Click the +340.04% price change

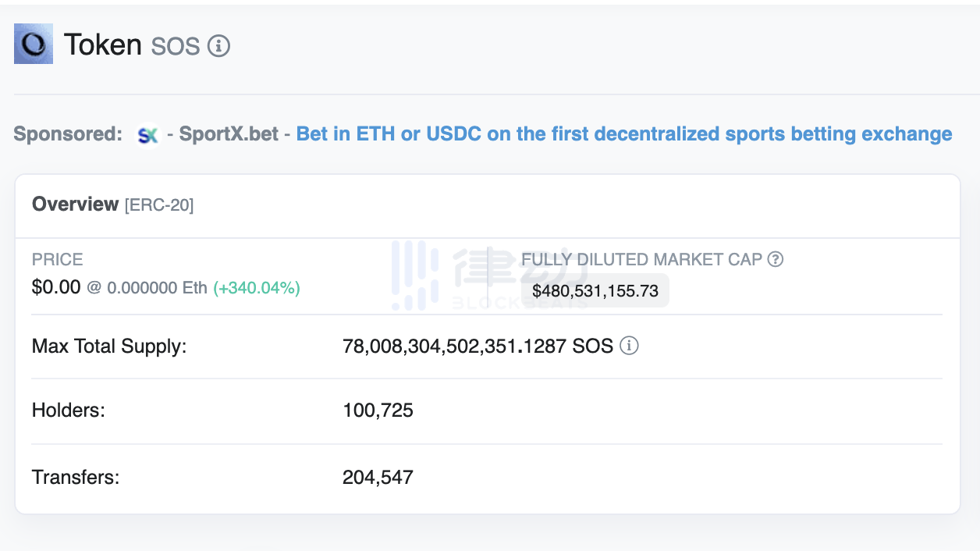pos(257,288)
